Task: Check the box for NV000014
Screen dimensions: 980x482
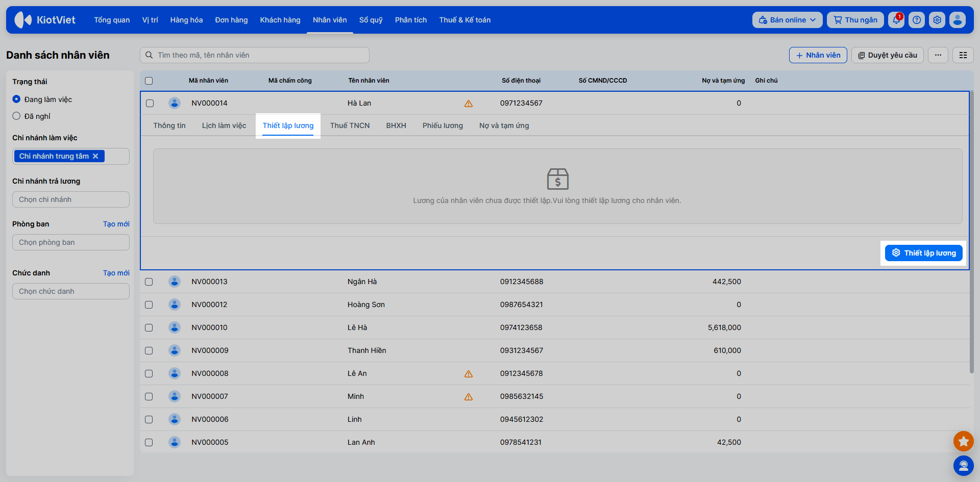Action: 150,103
